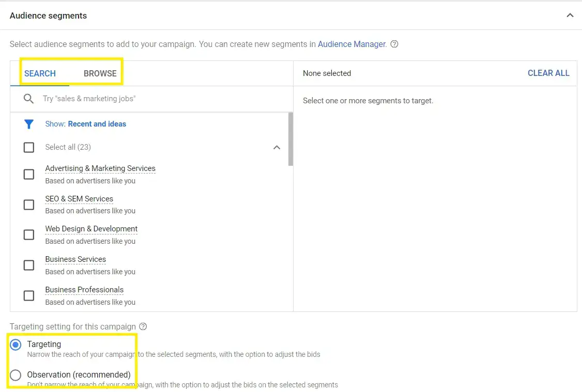This screenshot has height=392, width=582.
Task: Click the Web Design & Development segment name
Action: pyautogui.click(x=91, y=229)
